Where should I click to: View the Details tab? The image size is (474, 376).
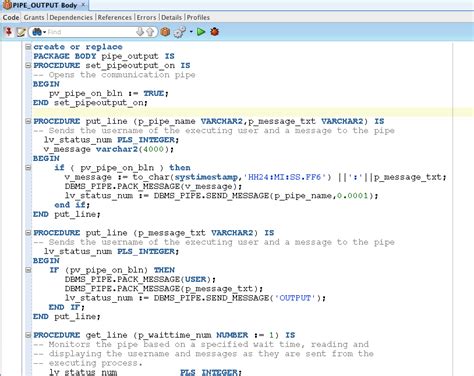172,17
